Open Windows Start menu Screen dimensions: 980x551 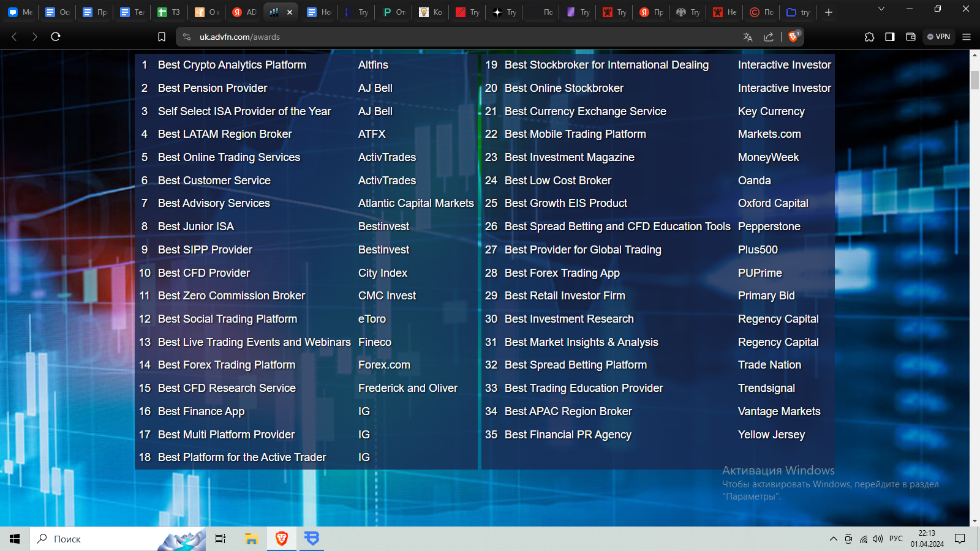pyautogui.click(x=15, y=539)
